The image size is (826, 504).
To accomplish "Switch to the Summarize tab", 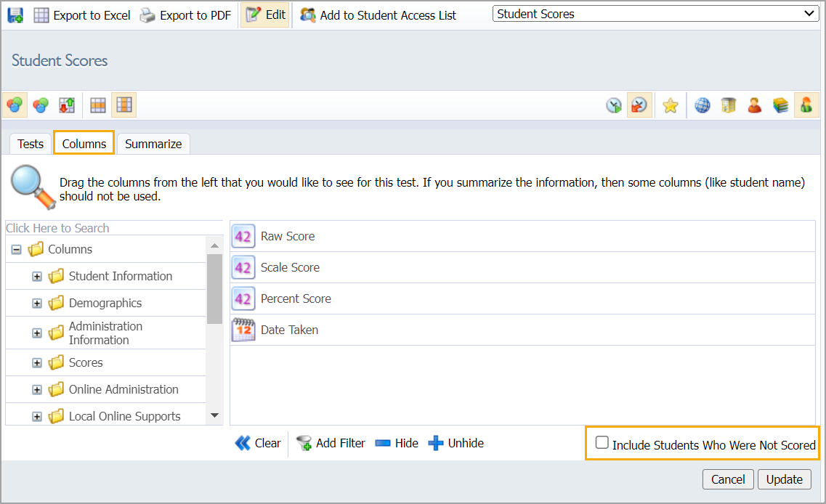I will (x=153, y=144).
